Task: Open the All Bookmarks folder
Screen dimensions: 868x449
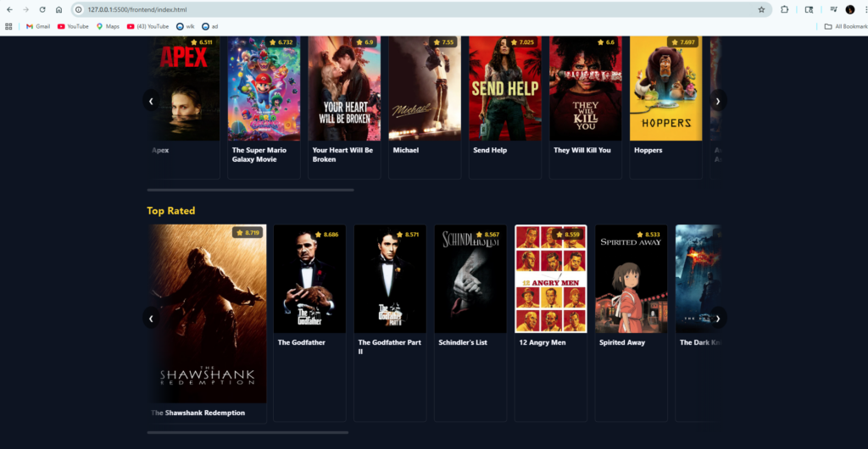Action: [x=844, y=26]
